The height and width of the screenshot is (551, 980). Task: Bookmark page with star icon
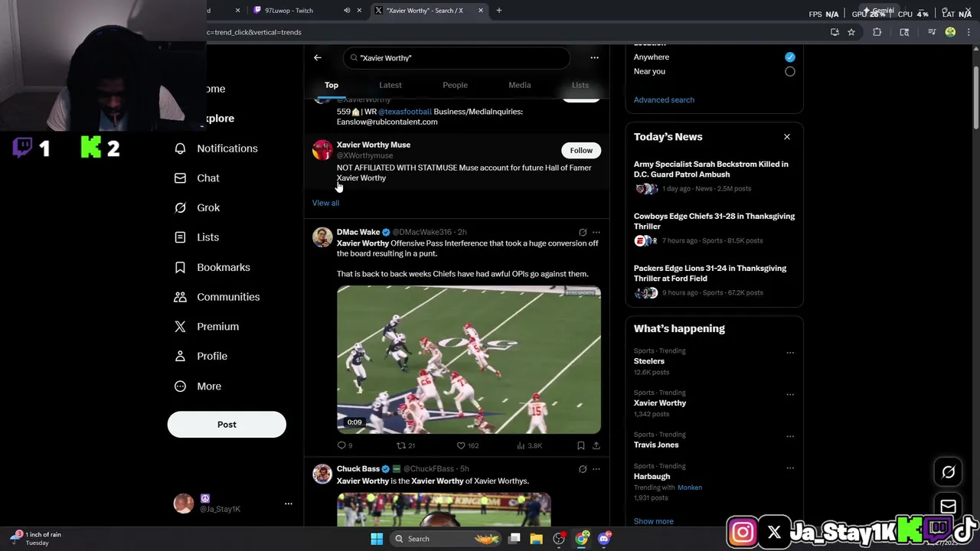point(851,32)
